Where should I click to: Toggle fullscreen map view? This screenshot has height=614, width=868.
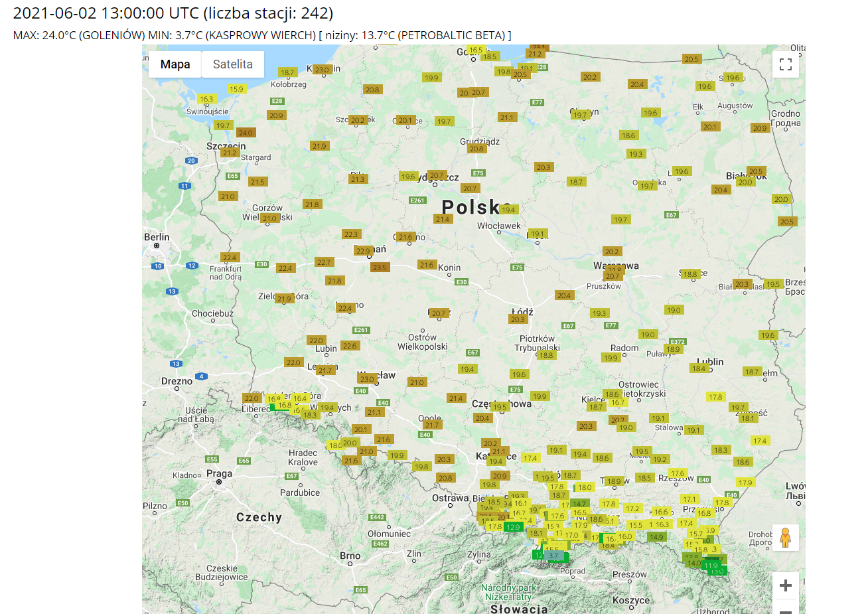[786, 64]
